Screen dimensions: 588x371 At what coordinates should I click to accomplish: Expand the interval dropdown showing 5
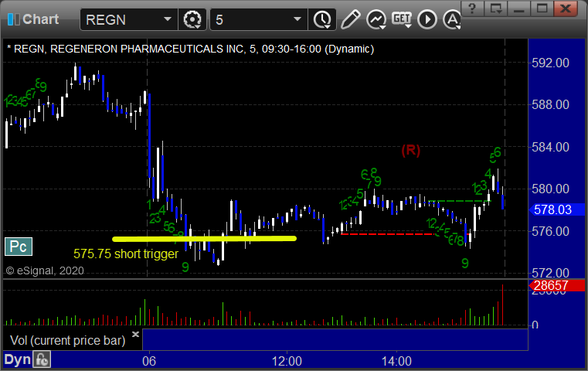(x=297, y=19)
